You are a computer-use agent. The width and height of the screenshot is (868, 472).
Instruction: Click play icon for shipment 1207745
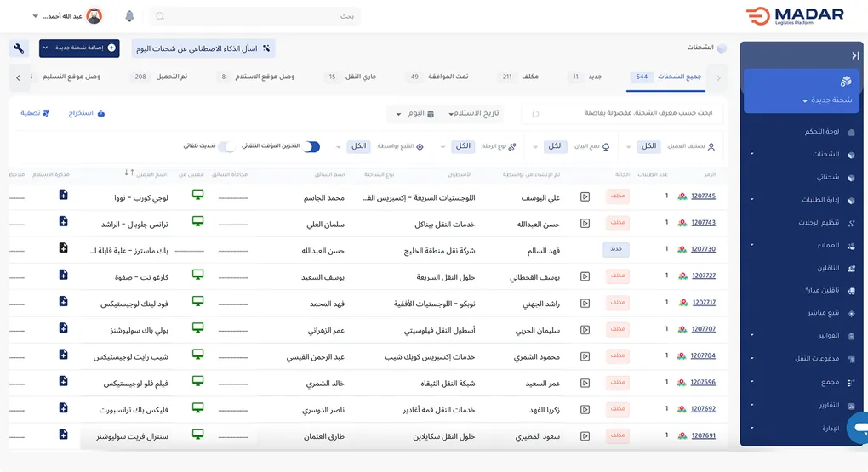pyautogui.click(x=585, y=196)
